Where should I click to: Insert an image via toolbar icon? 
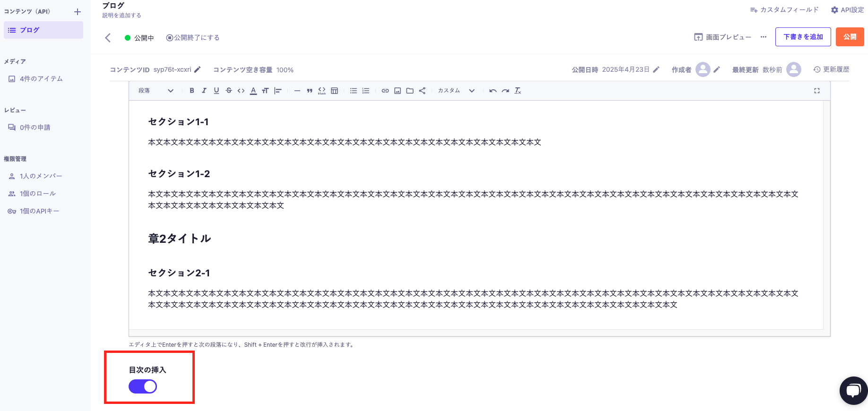tap(398, 91)
